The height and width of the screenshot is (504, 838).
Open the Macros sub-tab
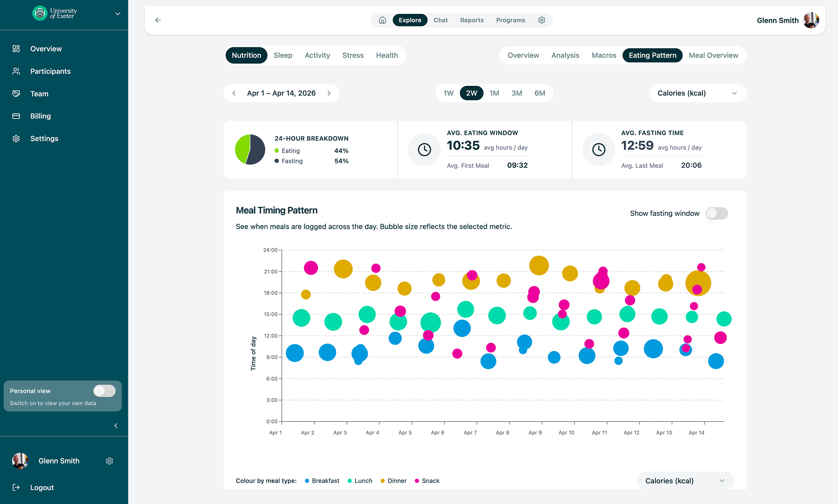pyautogui.click(x=604, y=55)
